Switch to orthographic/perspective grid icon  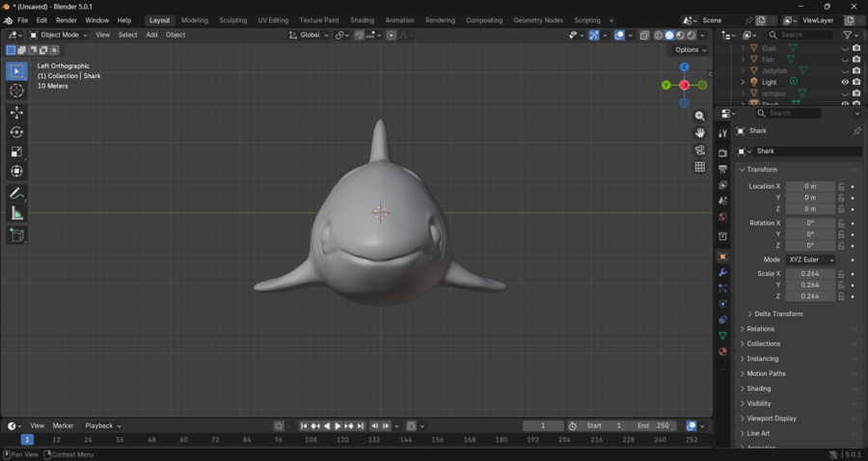click(700, 167)
